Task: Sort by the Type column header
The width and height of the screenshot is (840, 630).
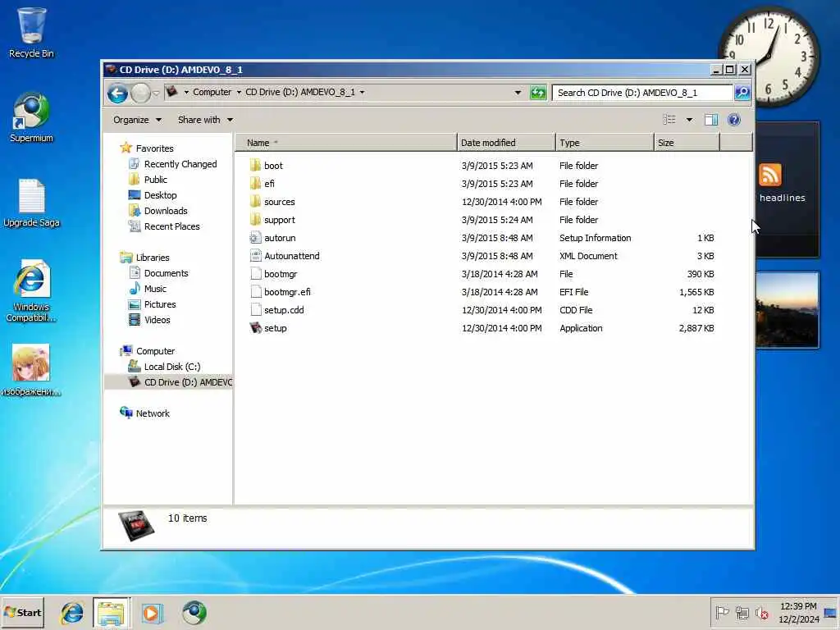Action: tap(605, 143)
